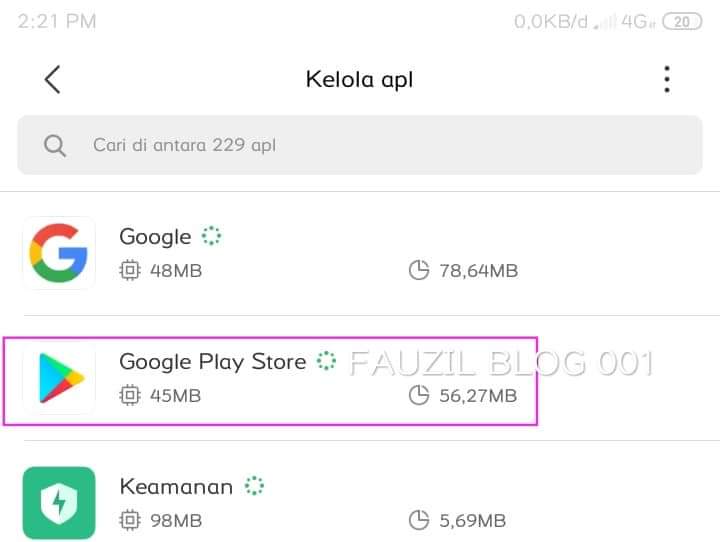
Task: Open Google Play Store app info
Action: coord(212,362)
